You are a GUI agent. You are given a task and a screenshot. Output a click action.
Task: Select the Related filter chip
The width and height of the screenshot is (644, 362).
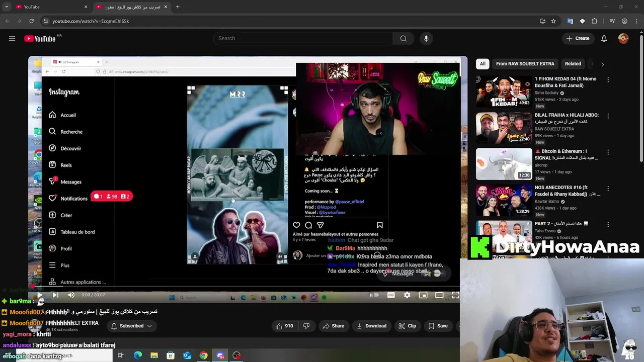tap(573, 64)
